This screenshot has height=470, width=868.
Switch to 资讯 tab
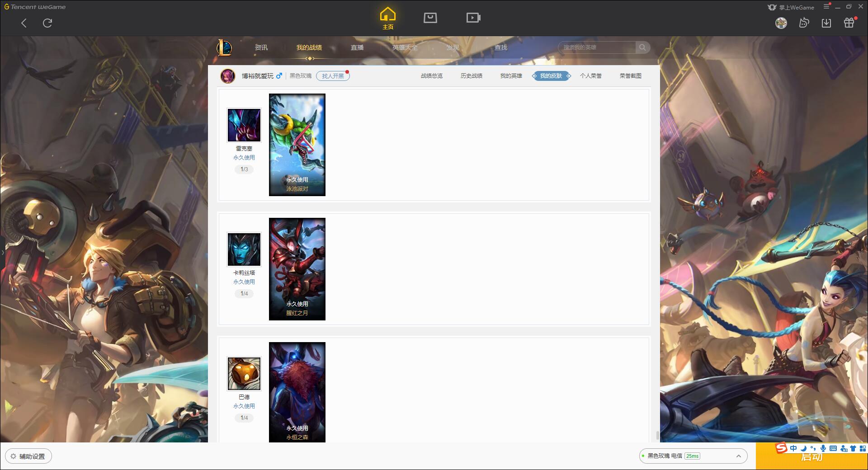pos(261,47)
